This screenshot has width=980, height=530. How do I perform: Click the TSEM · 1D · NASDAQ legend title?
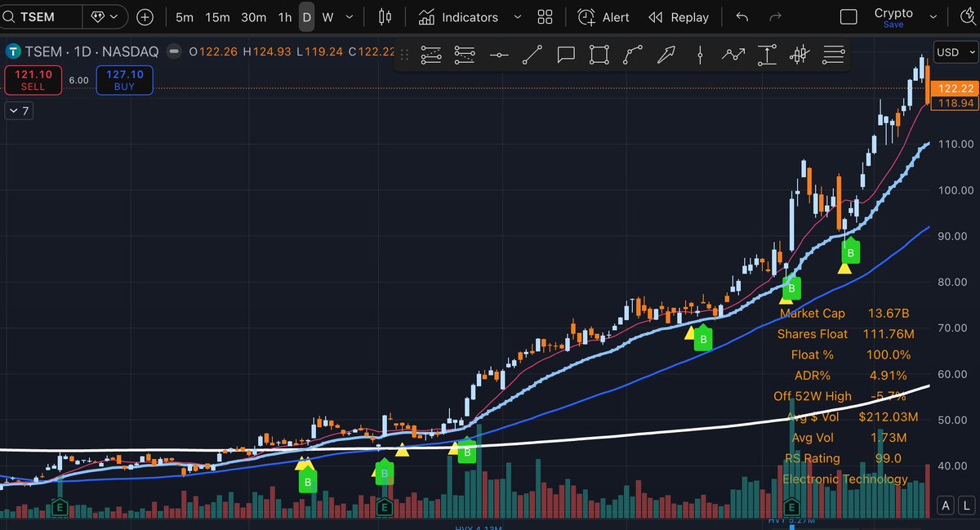pyautogui.click(x=91, y=51)
